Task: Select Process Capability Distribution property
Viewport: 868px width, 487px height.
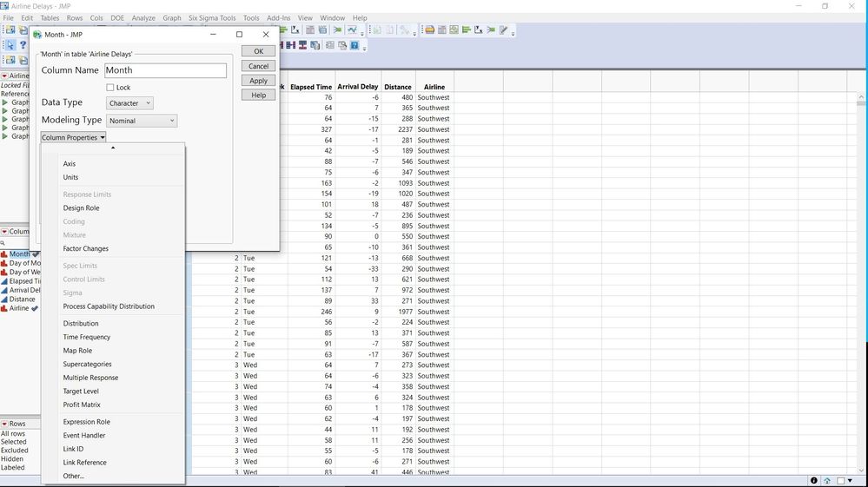Action: [x=109, y=306]
